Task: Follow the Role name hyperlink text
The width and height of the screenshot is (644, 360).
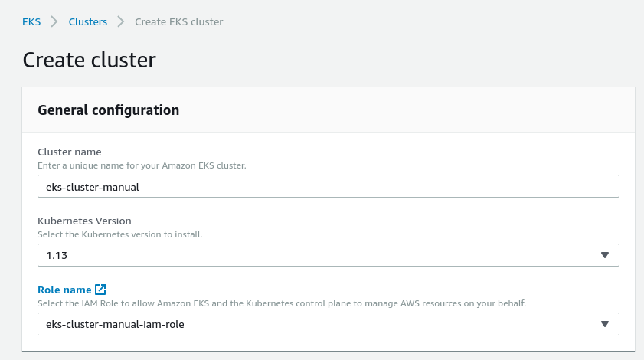Action: pyautogui.click(x=64, y=290)
